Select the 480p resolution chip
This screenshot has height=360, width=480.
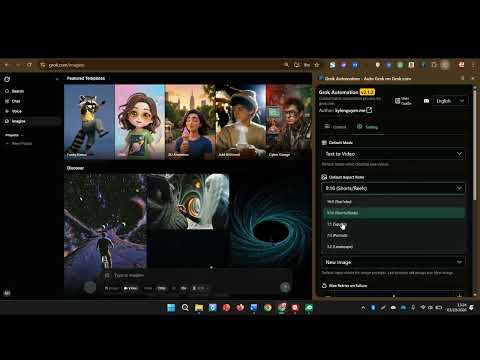click(x=148, y=288)
